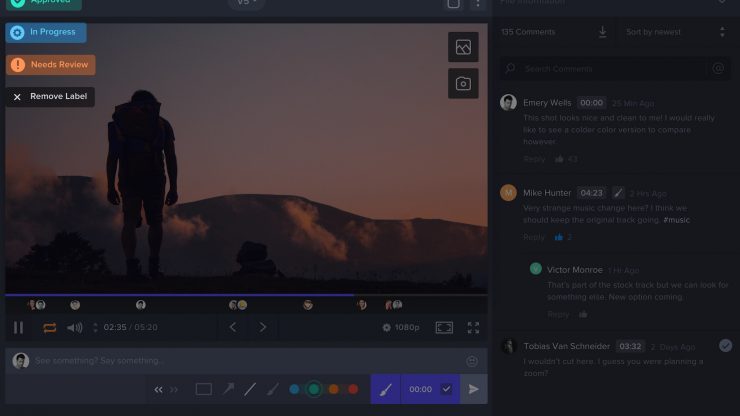The image size is (740, 416).
Task: Click Remove Label in the status menu
Action: click(x=50, y=97)
